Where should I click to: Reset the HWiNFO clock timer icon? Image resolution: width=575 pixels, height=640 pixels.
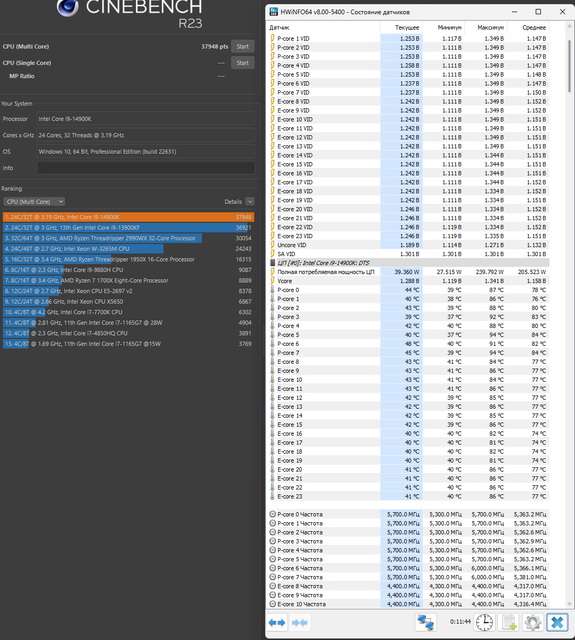tap(484, 623)
